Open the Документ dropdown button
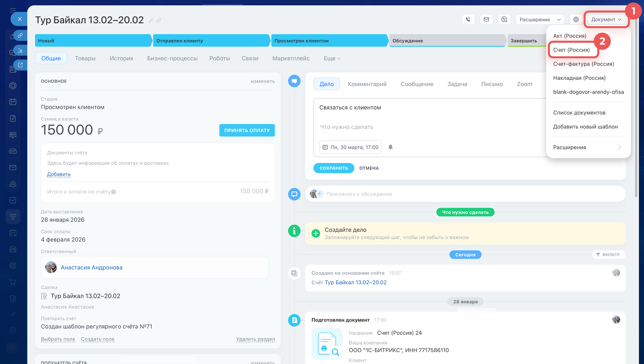Viewport: 644px width, 364px height. (606, 19)
